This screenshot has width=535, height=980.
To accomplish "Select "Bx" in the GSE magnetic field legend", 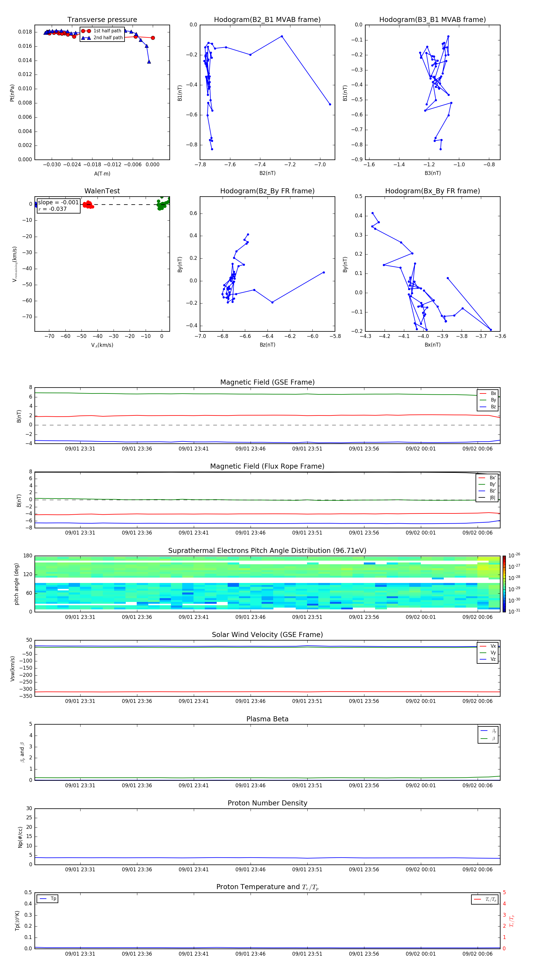I will (488, 393).
